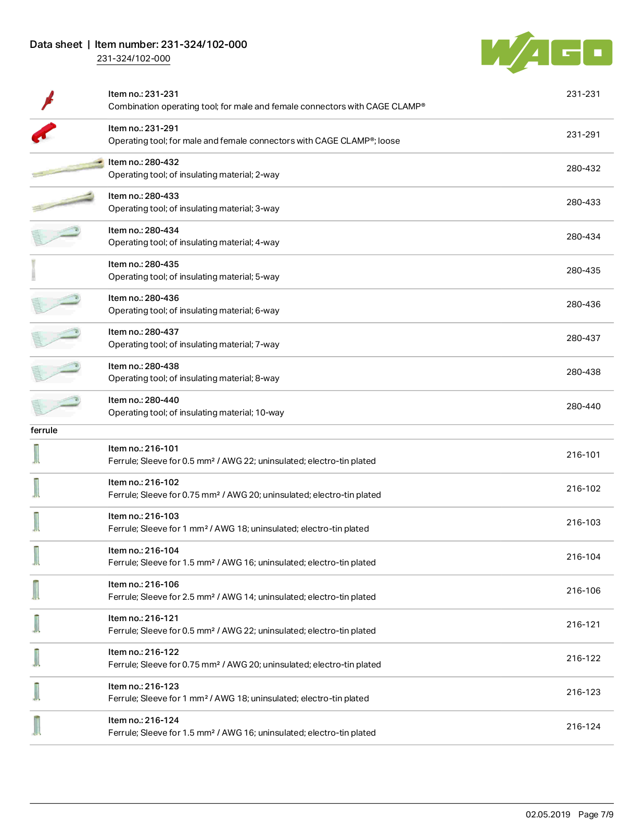Open the 280-436 item link on right
Viewport: 644px width, 833px height.
(583, 304)
